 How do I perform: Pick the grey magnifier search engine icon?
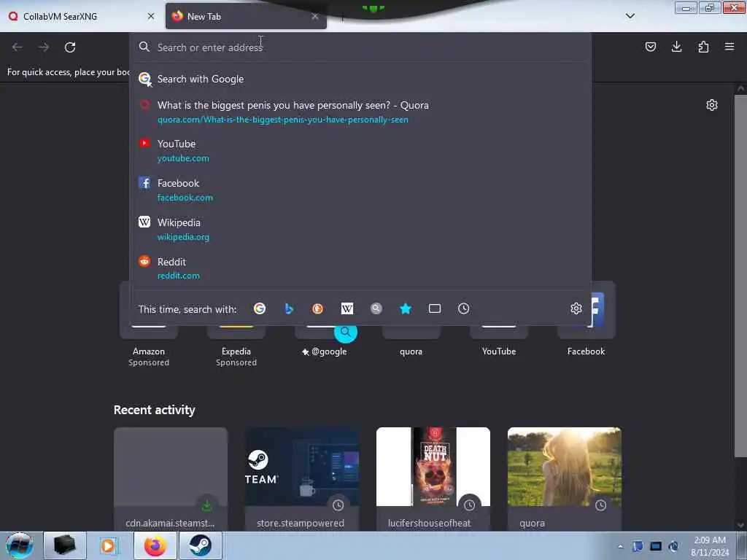point(376,308)
